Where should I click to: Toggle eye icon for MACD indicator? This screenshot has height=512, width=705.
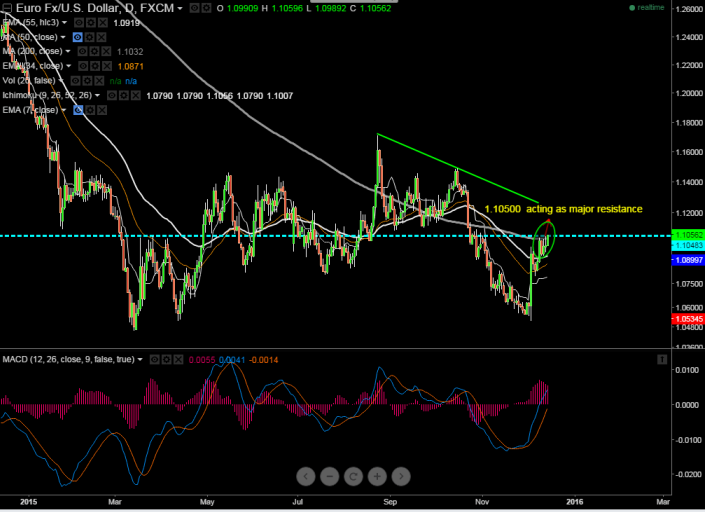pyautogui.click(x=154, y=359)
